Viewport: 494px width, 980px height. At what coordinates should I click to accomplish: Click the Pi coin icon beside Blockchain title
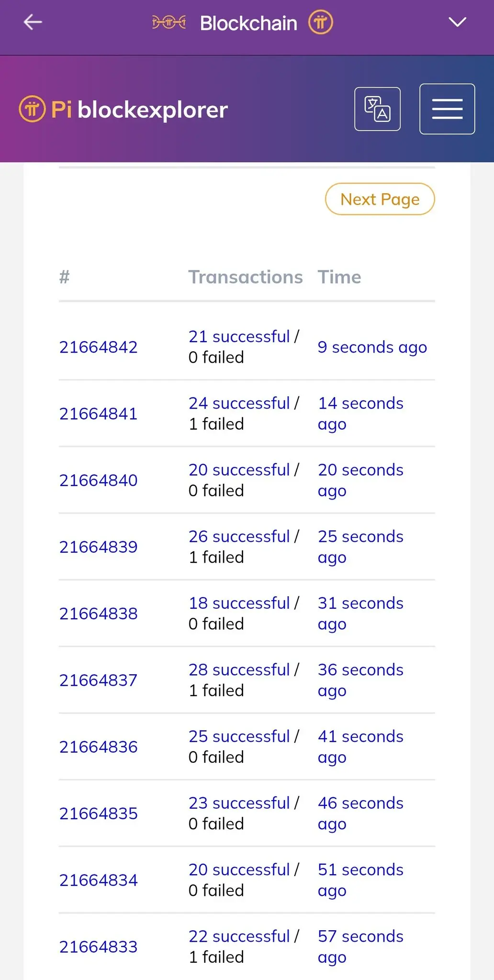point(321,22)
